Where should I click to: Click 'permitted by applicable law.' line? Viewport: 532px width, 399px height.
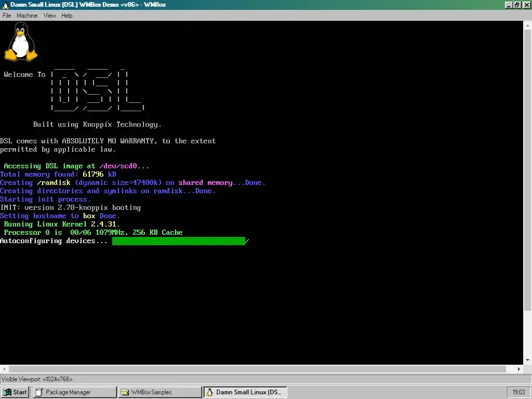(x=58, y=149)
